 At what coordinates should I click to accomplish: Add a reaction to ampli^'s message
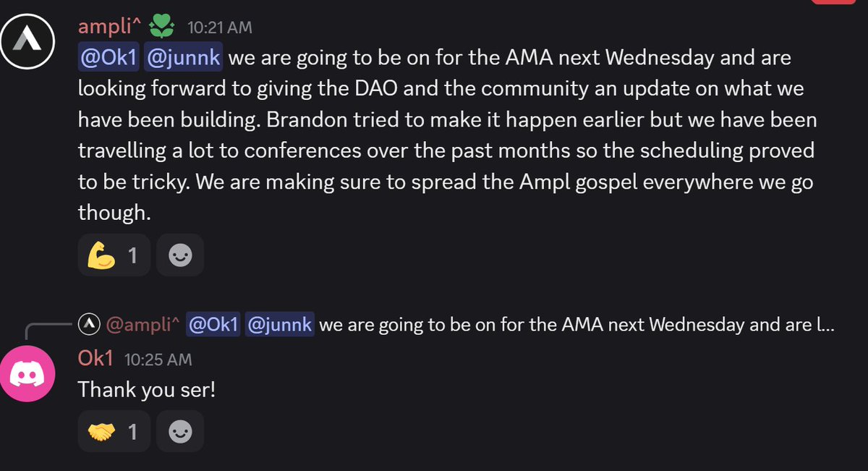point(179,255)
